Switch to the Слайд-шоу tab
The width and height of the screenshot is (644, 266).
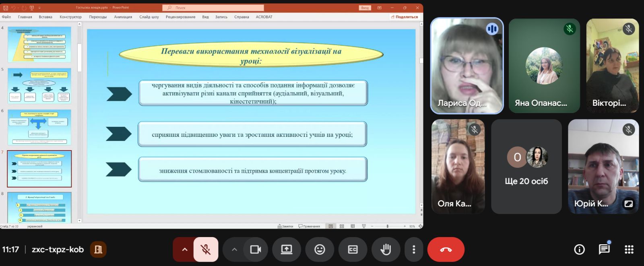click(149, 17)
